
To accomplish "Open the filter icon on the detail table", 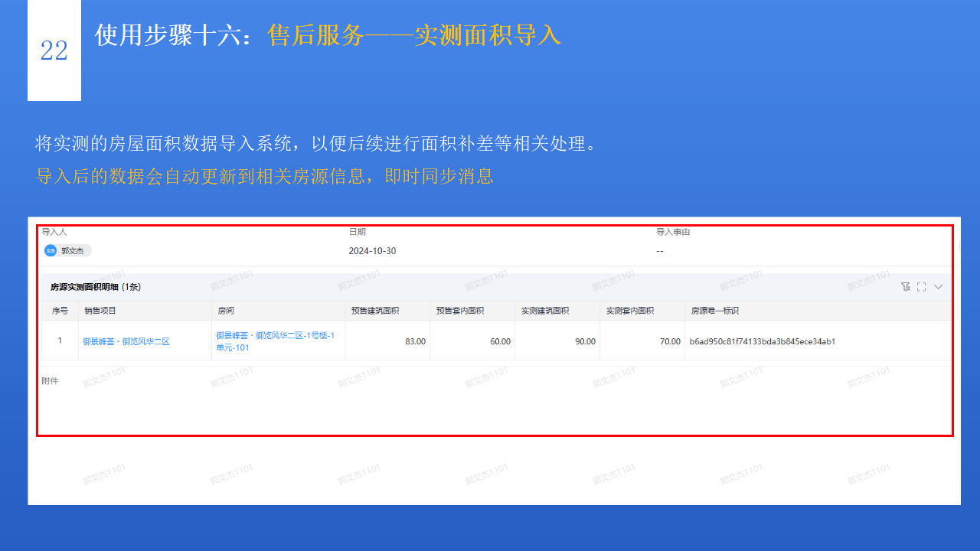I will click(x=906, y=286).
